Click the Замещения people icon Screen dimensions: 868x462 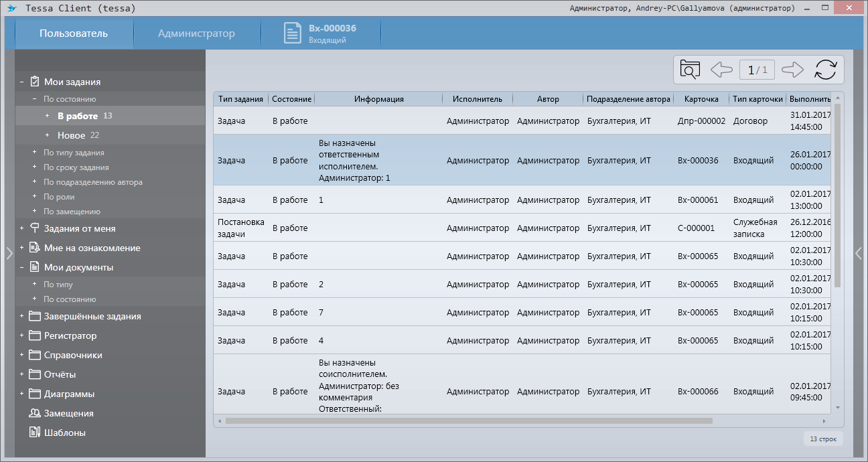click(x=35, y=413)
